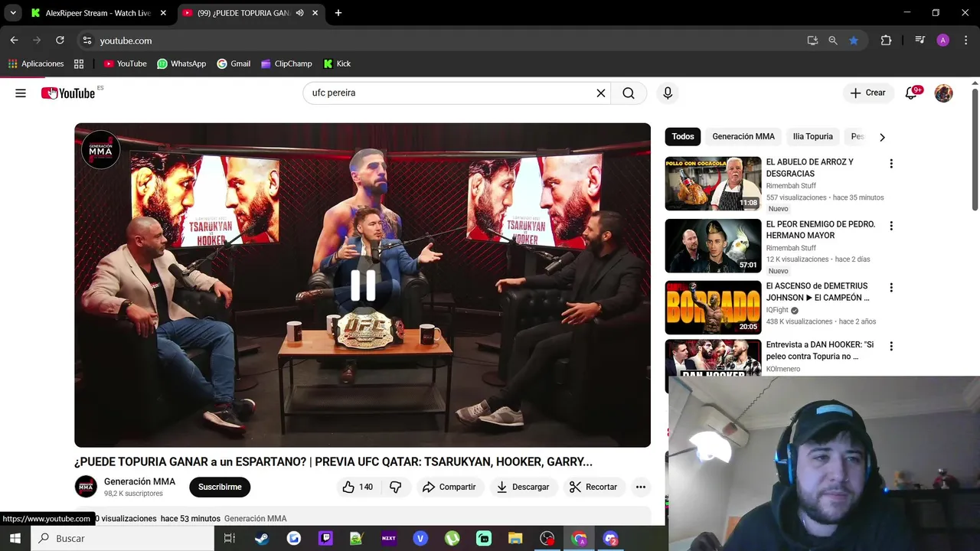The image size is (980, 551).
Task: Open Generación MMA channel name link
Action: click(139, 481)
